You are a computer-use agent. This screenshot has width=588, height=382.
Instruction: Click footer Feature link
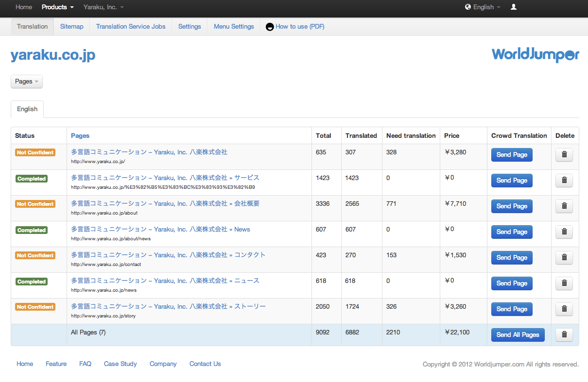point(56,364)
